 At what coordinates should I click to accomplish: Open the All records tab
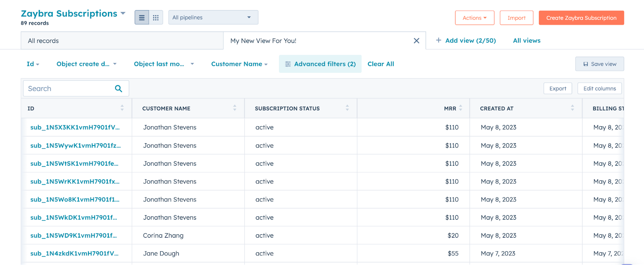[x=122, y=41]
